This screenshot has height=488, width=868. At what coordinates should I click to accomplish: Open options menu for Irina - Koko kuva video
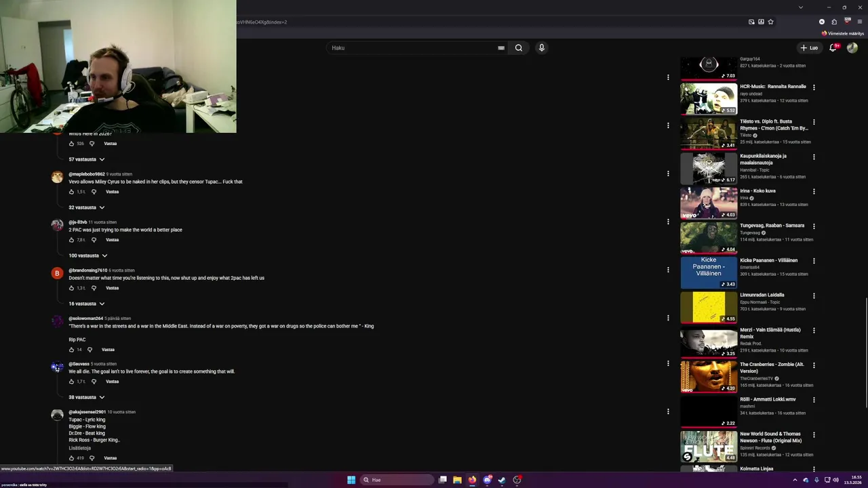click(814, 192)
